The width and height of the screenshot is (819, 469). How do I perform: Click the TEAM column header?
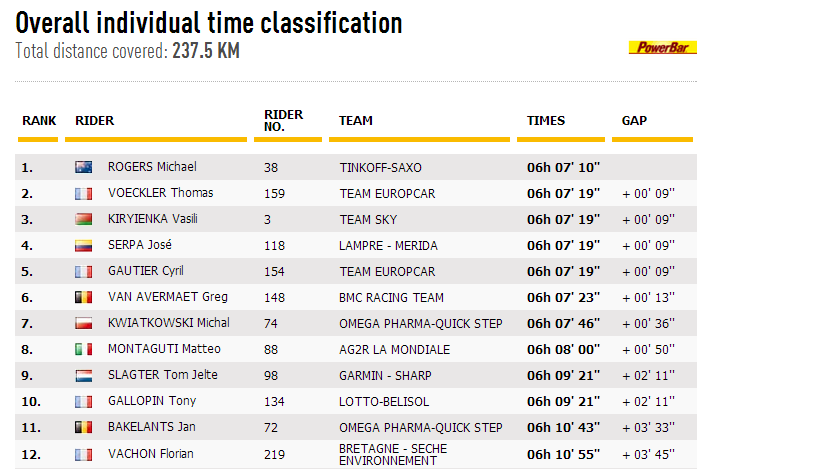(x=356, y=121)
